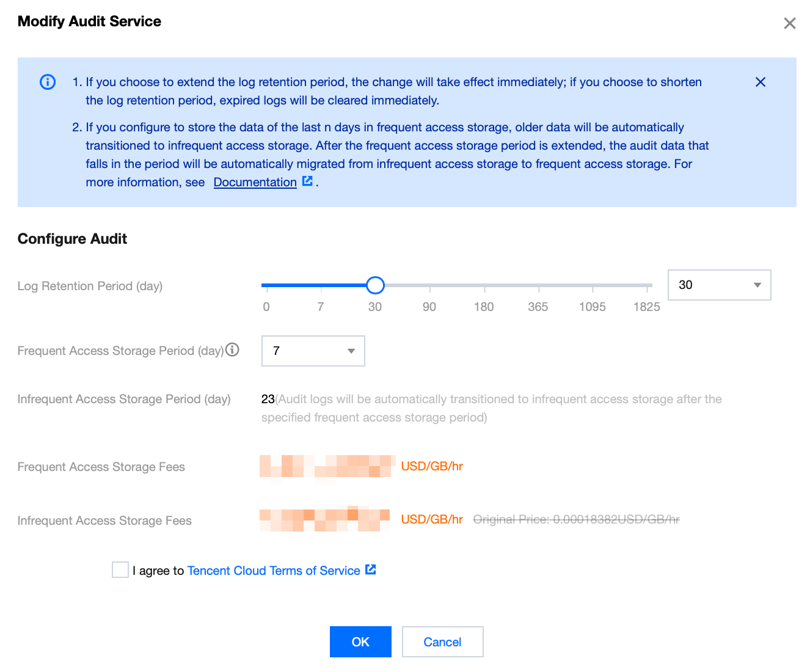Open the external link icon beside Documentation
This screenshot has height=672, width=810.
308,181
